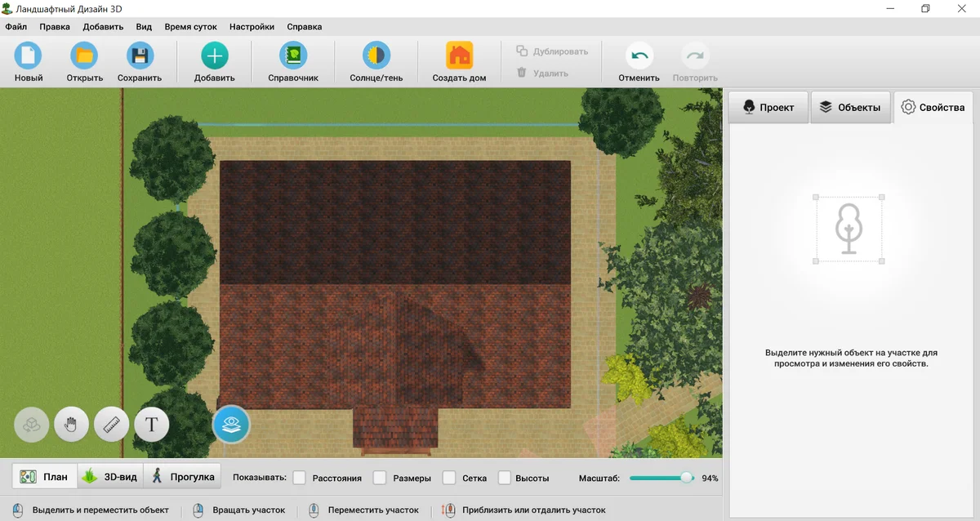Open the Время суток menu
Image resolution: width=980 pixels, height=521 pixels.
pyautogui.click(x=190, y=26)
